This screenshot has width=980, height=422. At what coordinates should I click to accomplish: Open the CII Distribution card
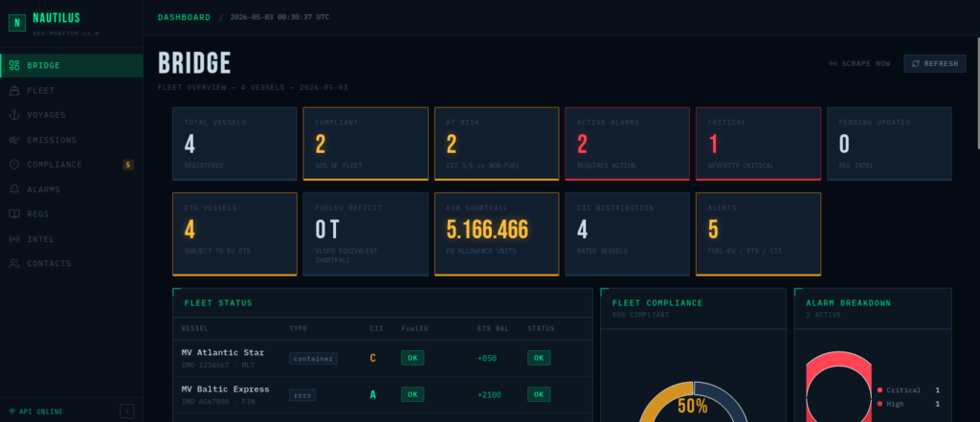(628, 233)
